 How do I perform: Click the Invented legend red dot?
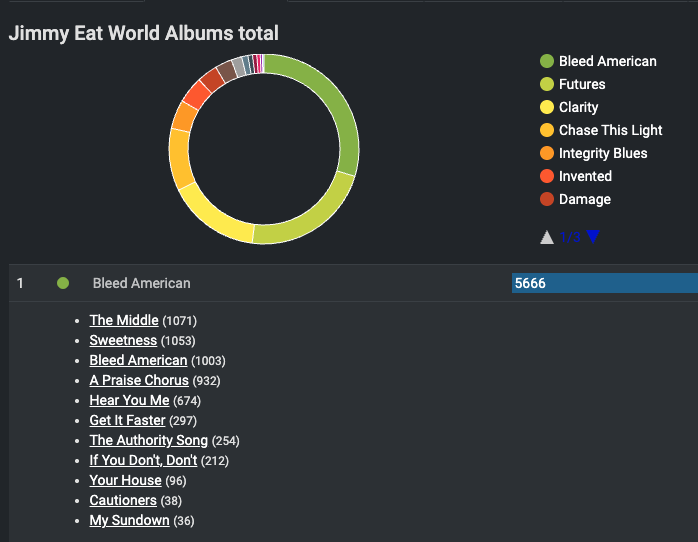[x=547, y=176]
